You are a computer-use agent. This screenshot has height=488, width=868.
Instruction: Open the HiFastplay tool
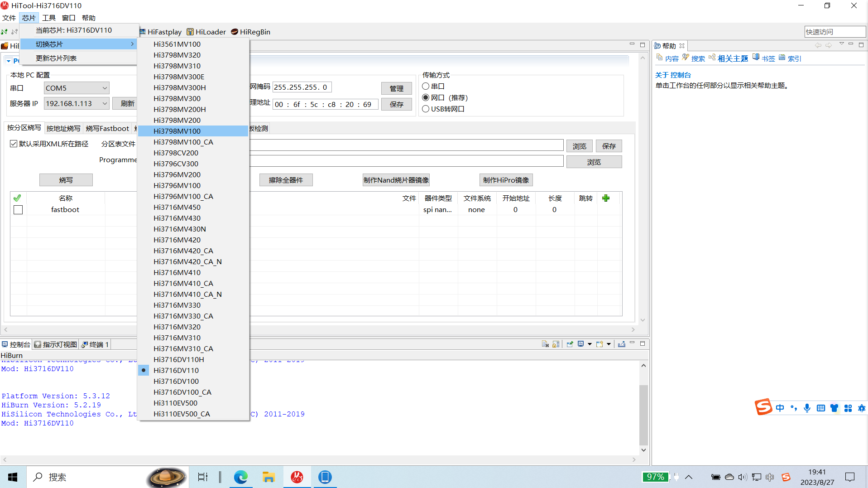[160, 32]
